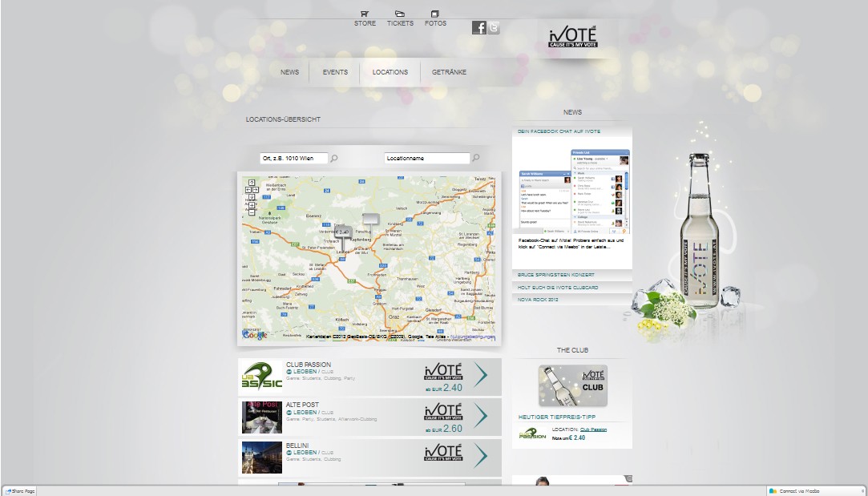Click the iVOTE Club card thumbnail

572,385
